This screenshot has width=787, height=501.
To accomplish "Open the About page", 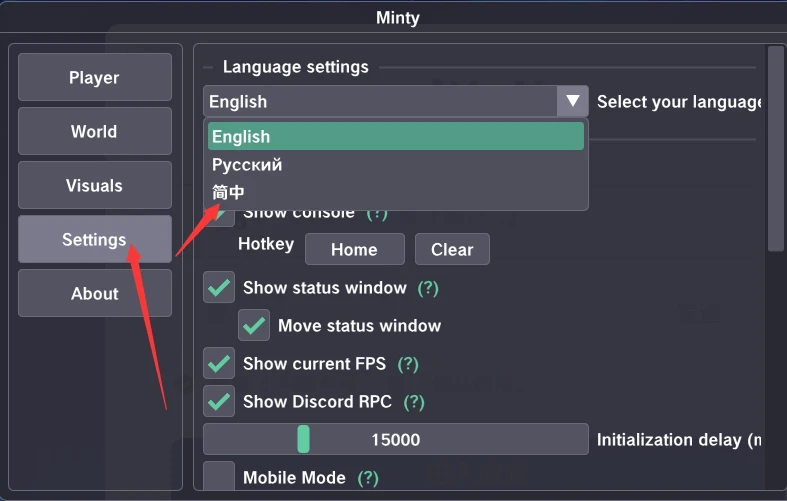I will pos(94,294).
